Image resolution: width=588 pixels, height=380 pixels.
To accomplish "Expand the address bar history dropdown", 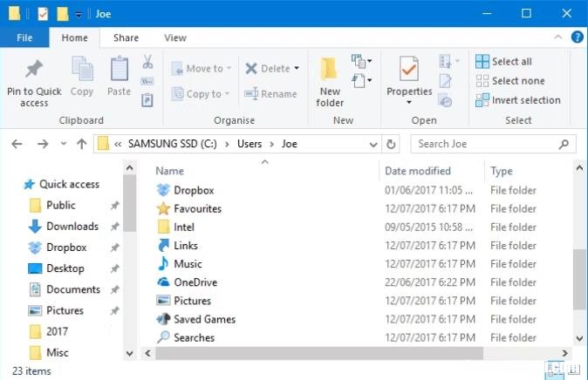I will [x=373, y=145].
